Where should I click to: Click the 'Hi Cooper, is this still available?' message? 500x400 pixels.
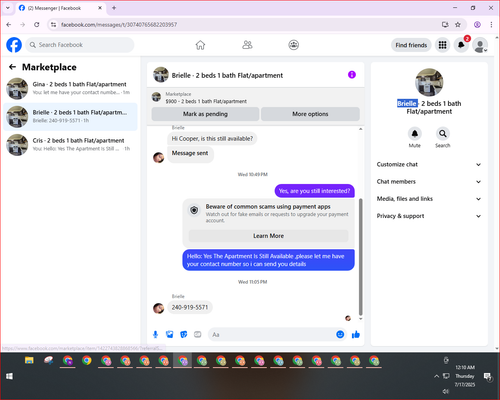click(212, 139)
